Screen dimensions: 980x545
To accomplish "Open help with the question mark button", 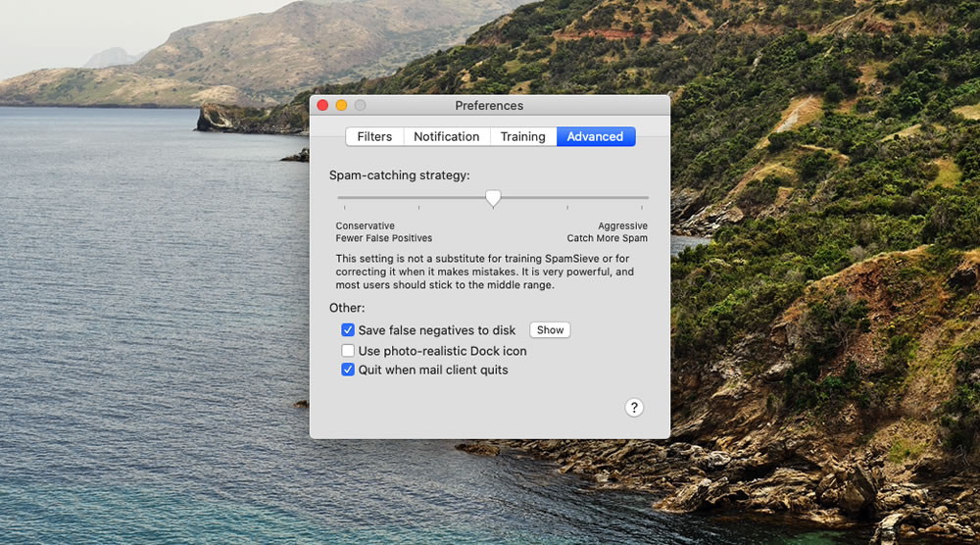I will point(634,408).
